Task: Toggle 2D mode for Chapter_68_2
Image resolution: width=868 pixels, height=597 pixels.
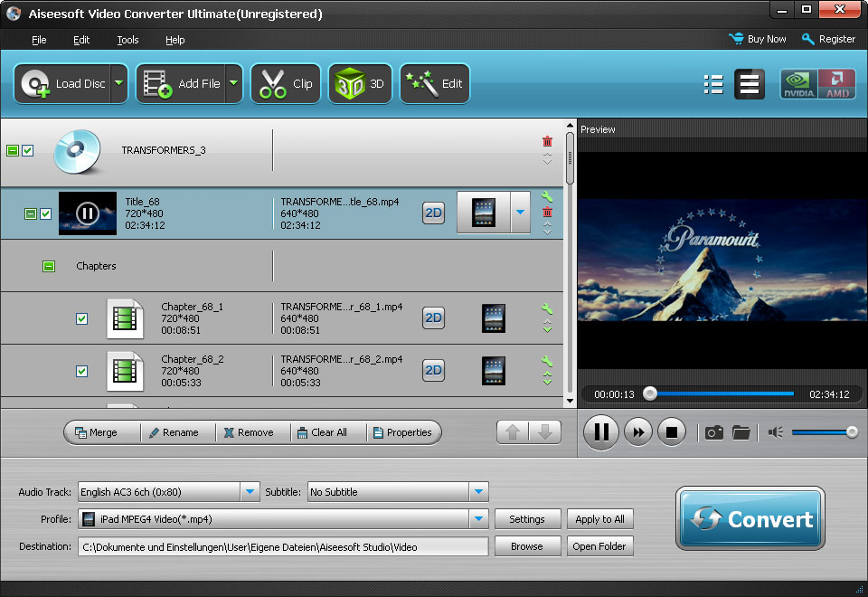Action: pyautogui.click(x=433, y=371)
